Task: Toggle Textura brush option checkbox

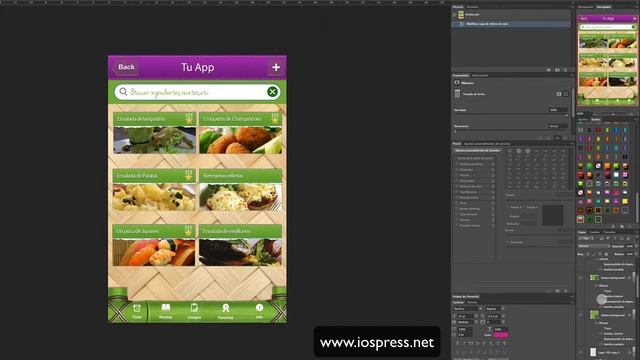Action: click(x=457, y=175)
